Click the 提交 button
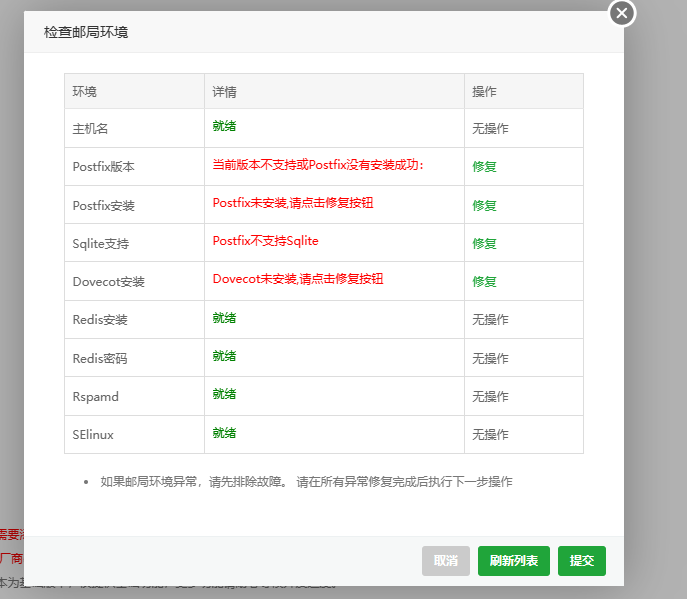 [581, 560]
